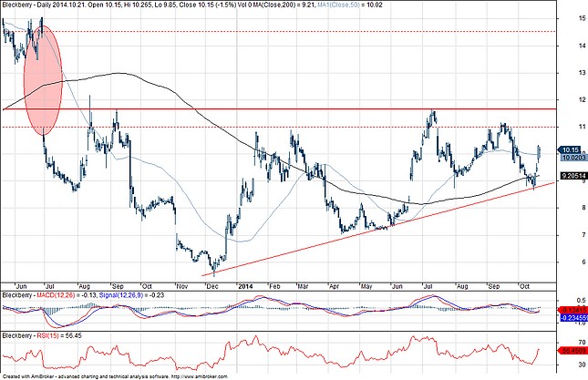The image size is (588, 380).
Task: Click the blue -0.234551 signal value tag
Action: pyautogui.click(x=573, y=317)
